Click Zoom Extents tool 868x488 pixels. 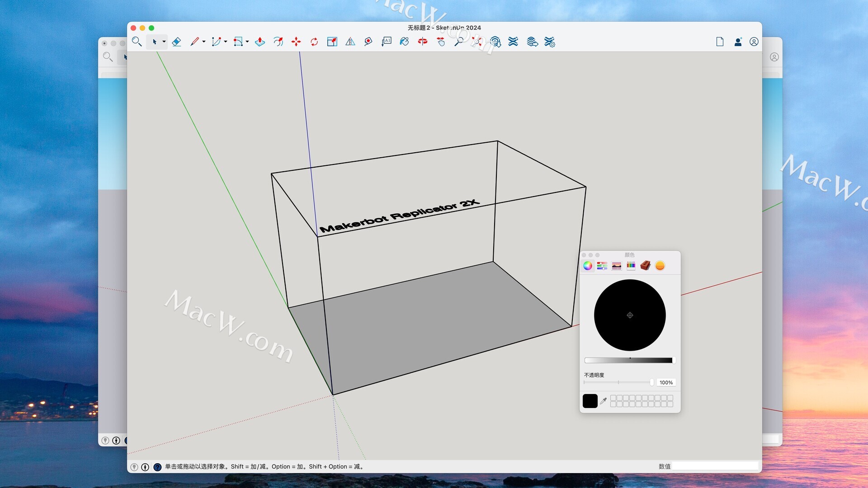click(477, 42)
